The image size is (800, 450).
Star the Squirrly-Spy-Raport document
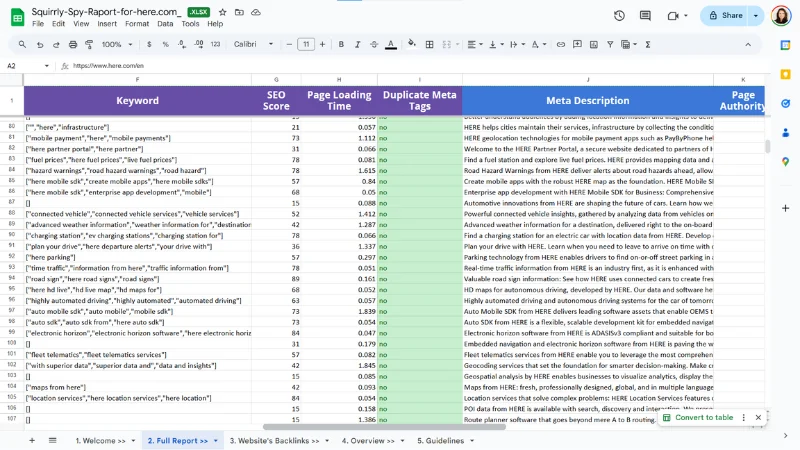click(x=222, y=11)
